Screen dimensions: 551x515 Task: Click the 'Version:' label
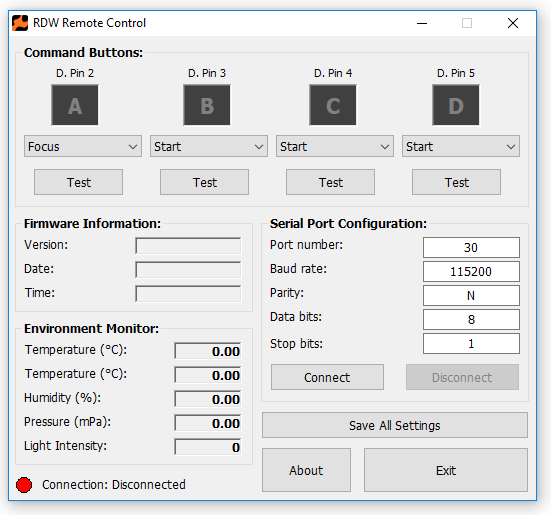[46, 245]
